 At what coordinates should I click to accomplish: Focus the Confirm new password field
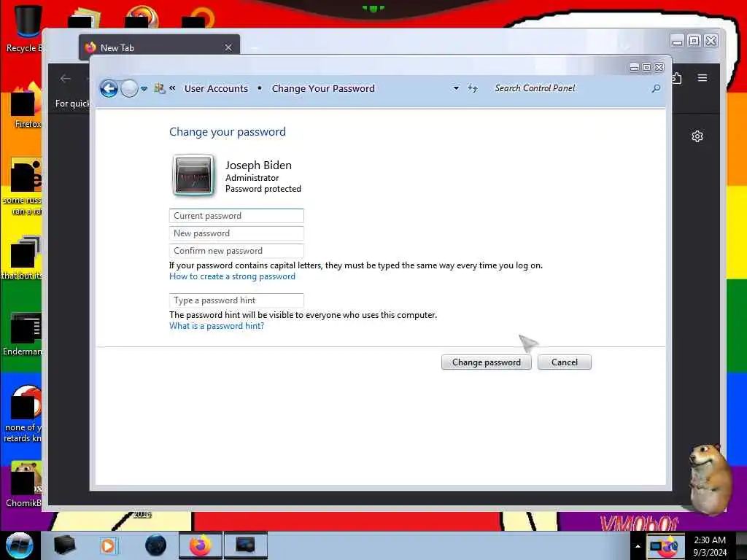point(236,251)
